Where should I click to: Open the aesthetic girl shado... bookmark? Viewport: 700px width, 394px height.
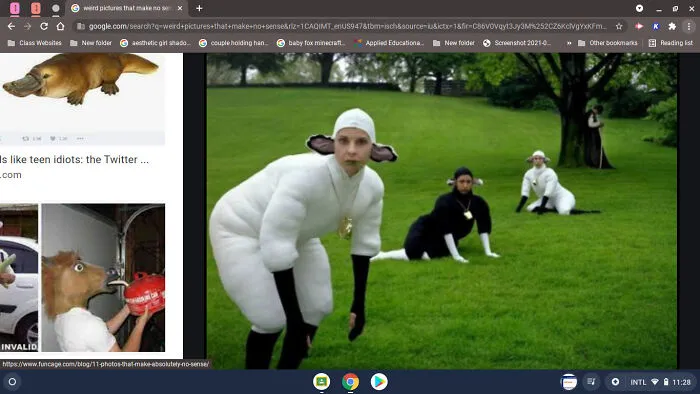155,43
